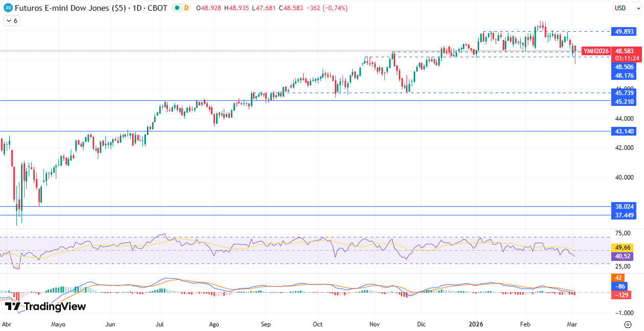
Task: Click the 48.583 current price label
Action: (625, 51)
